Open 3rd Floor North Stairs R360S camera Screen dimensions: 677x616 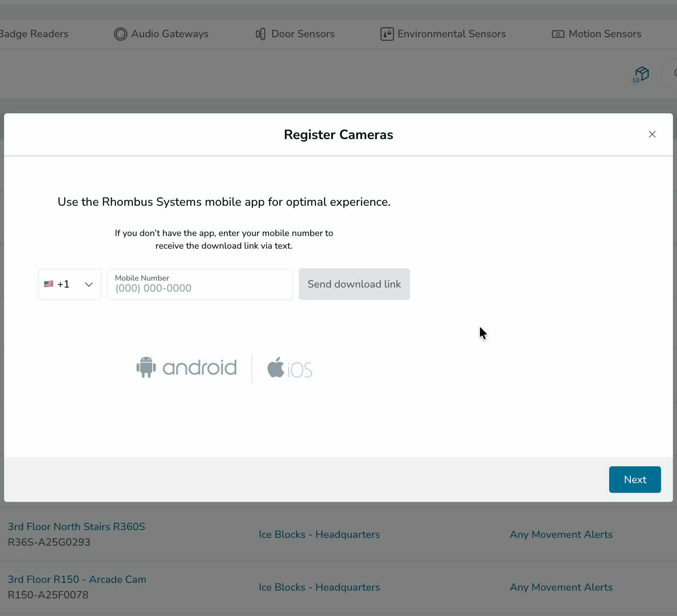[76, 526]
